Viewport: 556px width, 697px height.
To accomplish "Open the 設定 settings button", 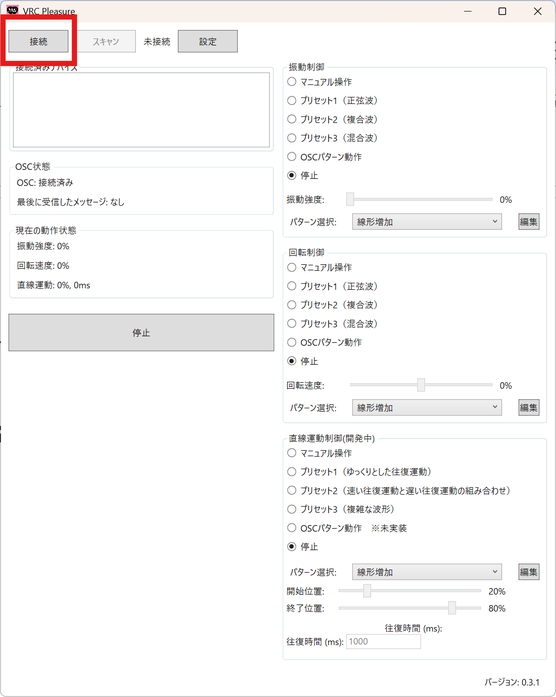I will click(x=208, y=41).
